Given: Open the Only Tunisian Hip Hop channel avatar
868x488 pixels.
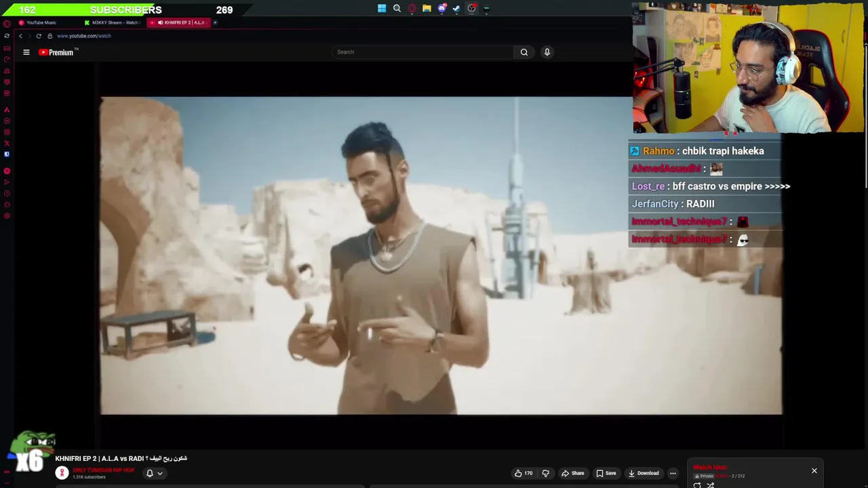Looking at the screenshot, I should (62, 473).
